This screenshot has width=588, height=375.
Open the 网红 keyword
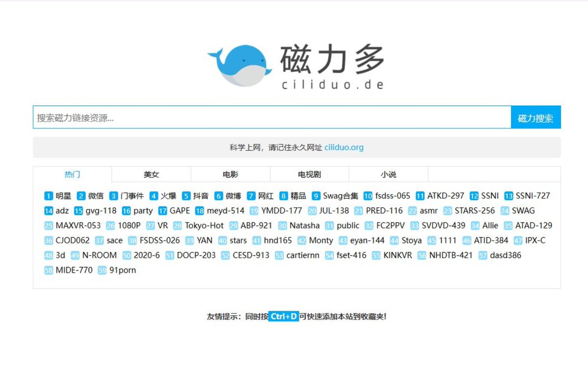click(x=266, y=196)
